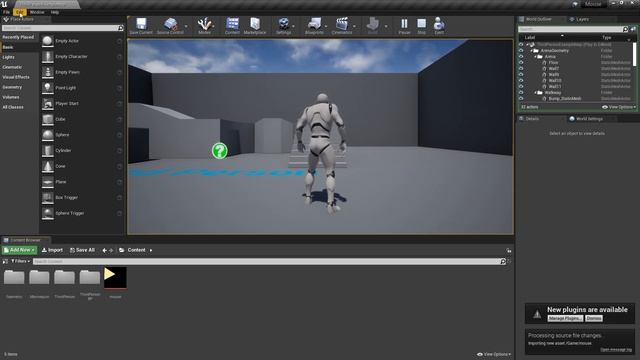This screenshot has height=360, width=640.
Task: Switch to the Layers tab
Action: coord(582,19)
